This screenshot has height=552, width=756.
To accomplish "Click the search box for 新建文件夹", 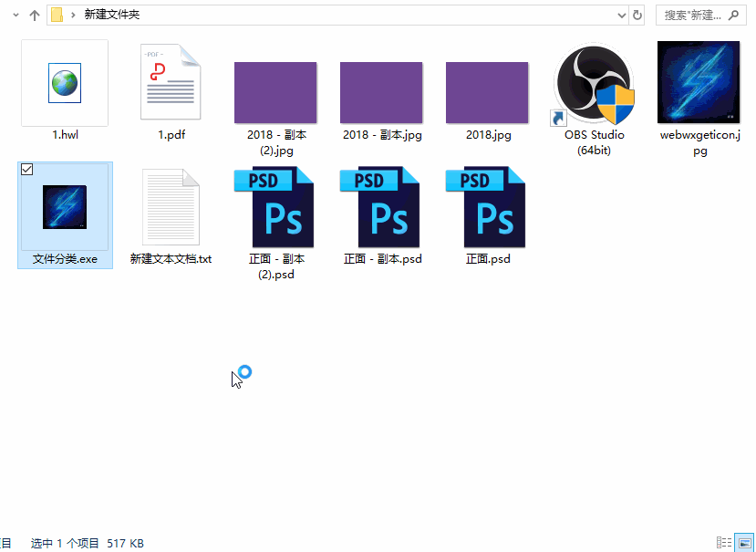I will pyautogui.click(x=701, y=16).
